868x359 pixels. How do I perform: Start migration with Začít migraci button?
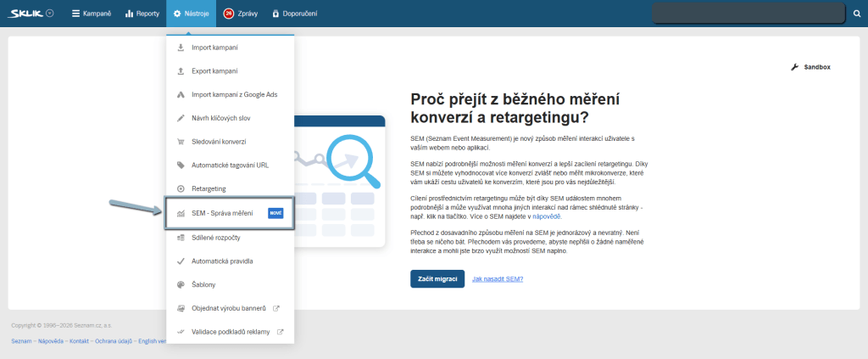[x=437, y=278]
